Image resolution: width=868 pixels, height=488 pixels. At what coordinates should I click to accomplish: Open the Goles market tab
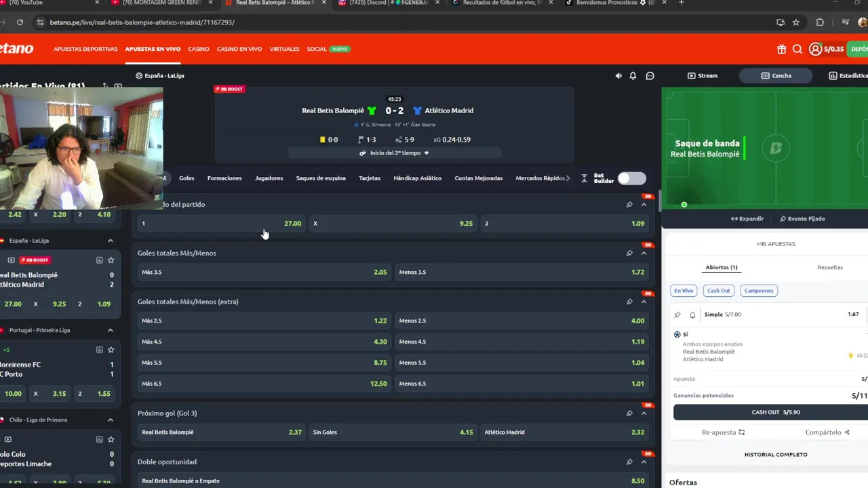pos(186,178)
